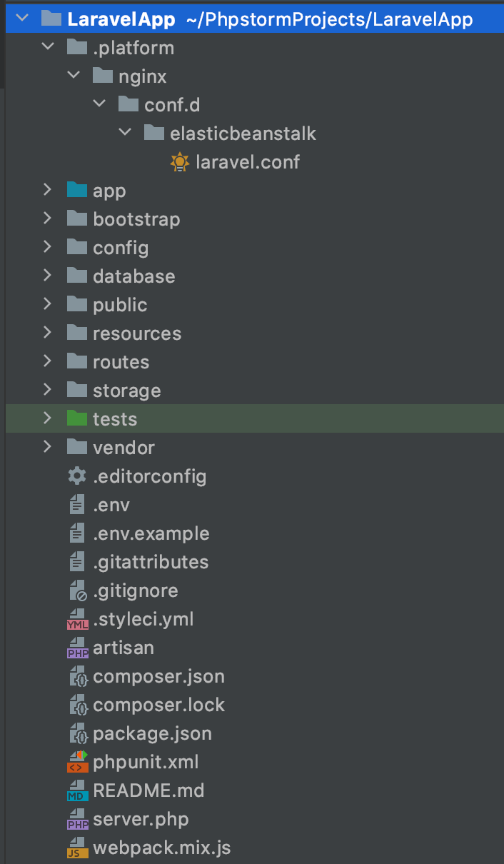Select the .env file name
The height and width of the screenshot is (864, 504).
(x=111, y=505)
